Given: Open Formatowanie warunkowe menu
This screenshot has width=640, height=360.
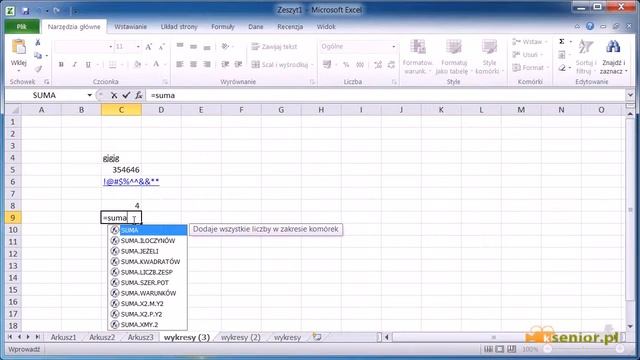Looking at the screenshot, I should (417, 57).
